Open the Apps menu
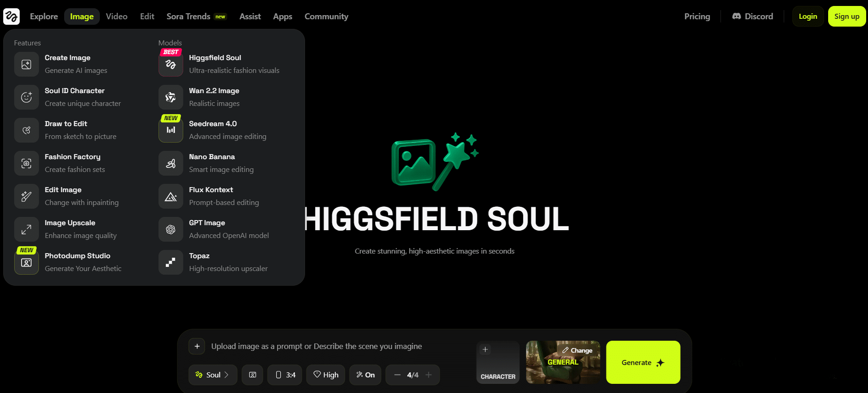868x393 pixels. 283,17
